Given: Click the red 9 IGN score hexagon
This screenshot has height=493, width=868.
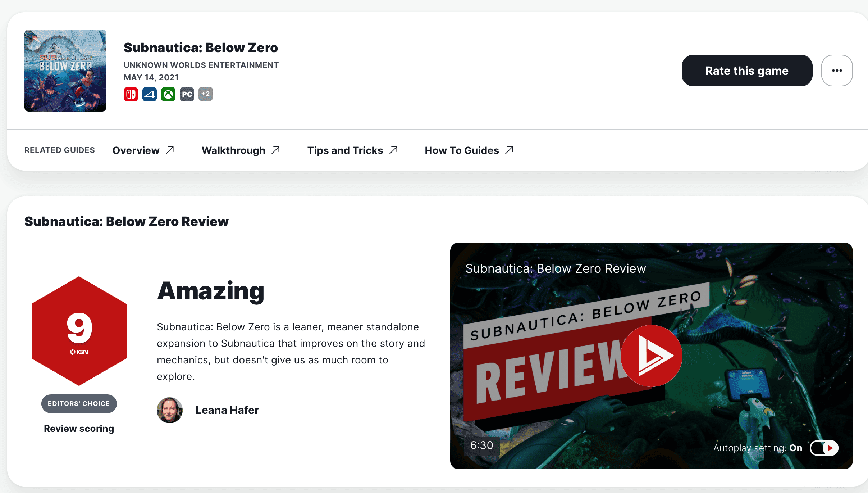Looking at the screenshot, I should 79,331.
